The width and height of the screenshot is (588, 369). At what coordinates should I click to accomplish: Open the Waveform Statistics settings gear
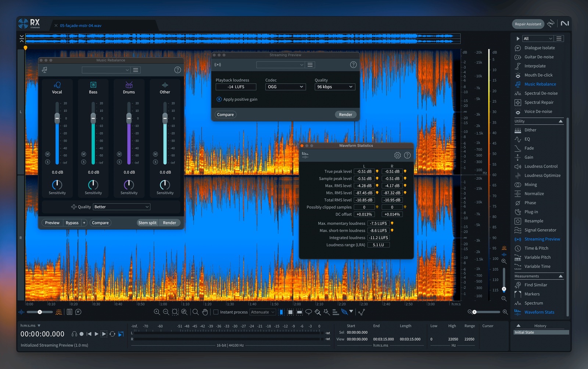[397, 155]
